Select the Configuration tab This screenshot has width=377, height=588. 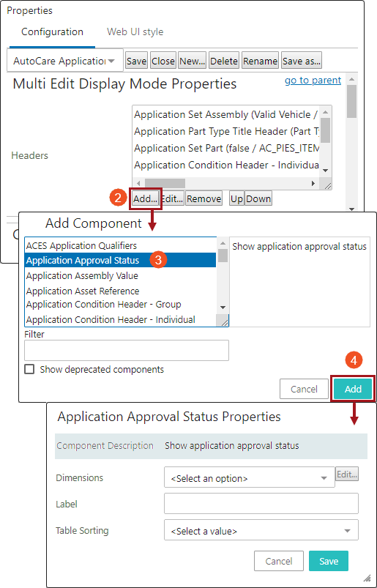tap(52, 32)
